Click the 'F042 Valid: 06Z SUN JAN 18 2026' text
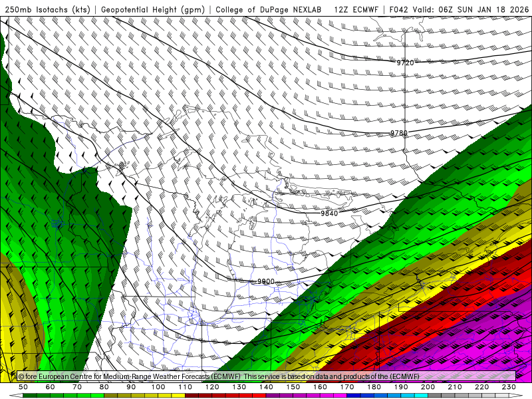Screen dimensions: 532x399 (x=459, y=10)
